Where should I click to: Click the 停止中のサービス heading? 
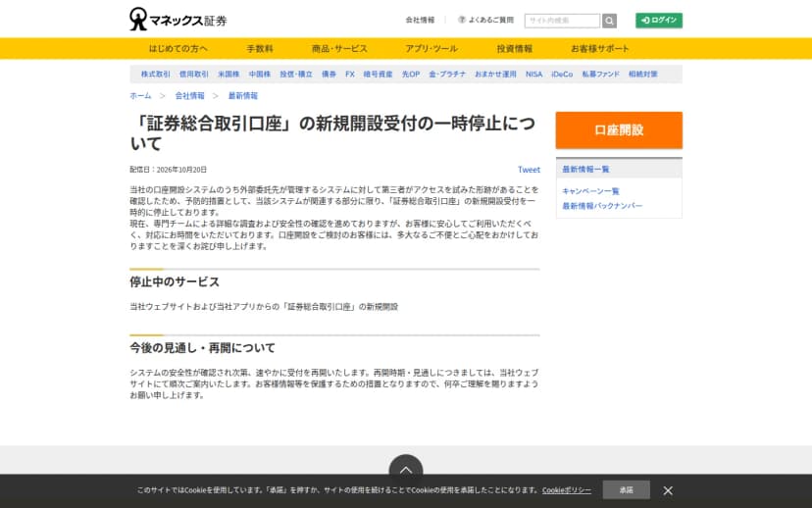coord(175,281)
